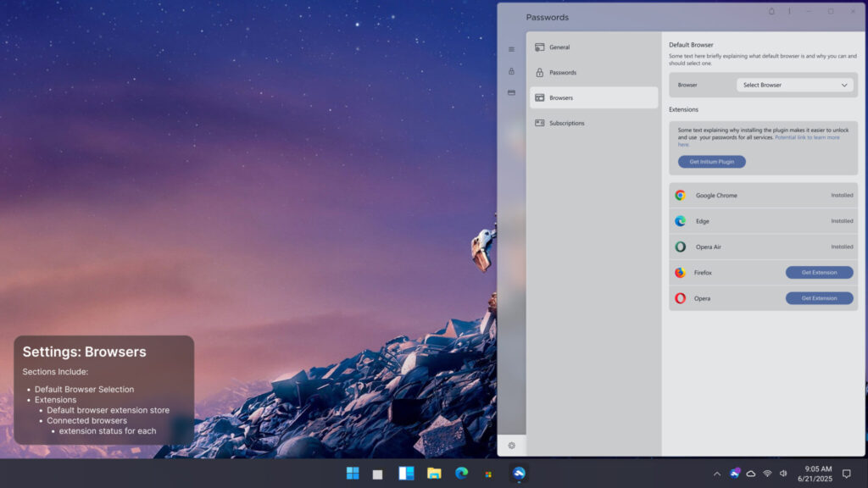Viewport: 868px width, 488px height.
Task: Expand hidden icons in the system tray
Action: (x=716, y=474)
